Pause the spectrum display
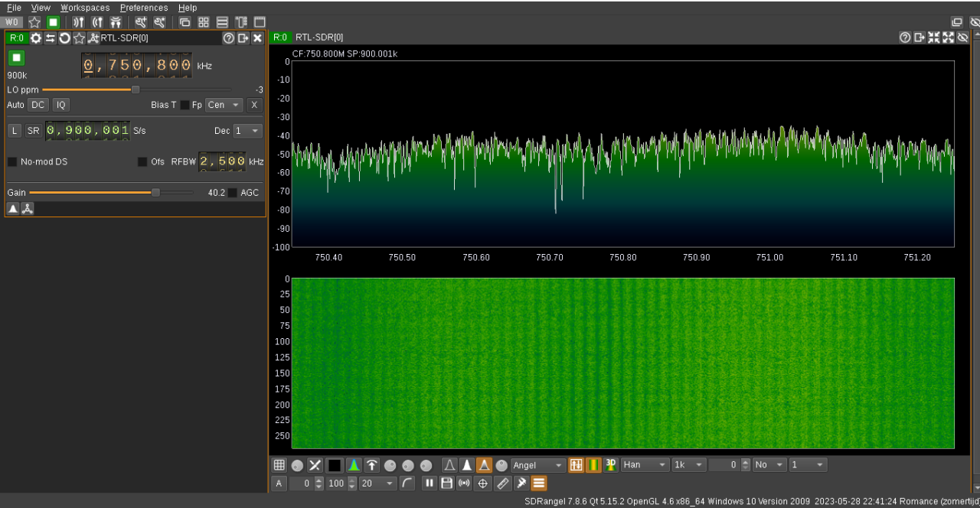Viewport: 980px width, 508px height. tap(430, 484)
